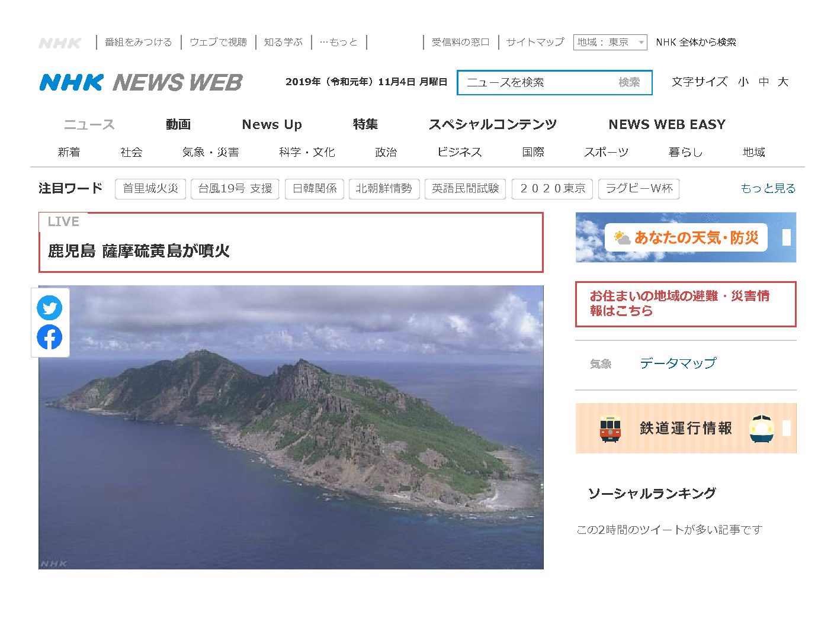This screenshot has width=834, height=644.
Task: Click the 英語民間試験 keyword tag
Action: 466,189
